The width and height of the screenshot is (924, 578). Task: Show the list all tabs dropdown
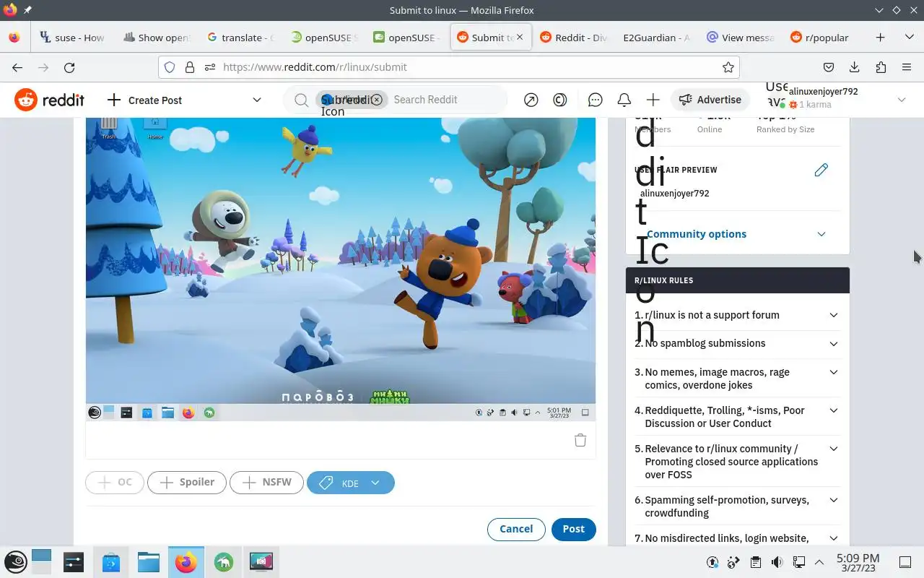tap(909, 38)
